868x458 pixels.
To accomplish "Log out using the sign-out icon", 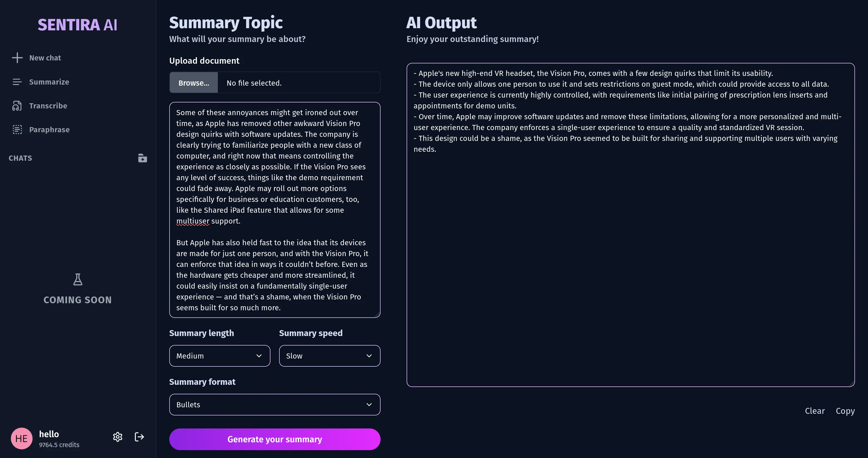I will [x=139, y=437].
